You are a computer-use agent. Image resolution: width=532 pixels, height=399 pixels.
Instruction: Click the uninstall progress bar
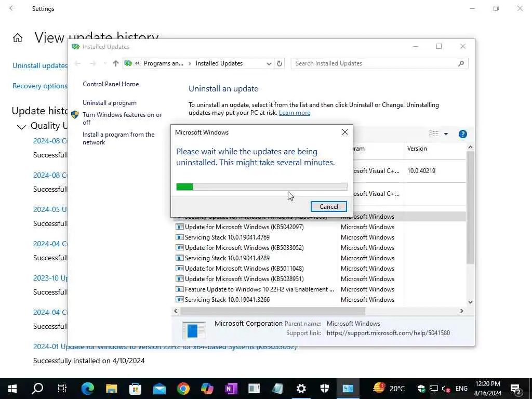point(262,187)
